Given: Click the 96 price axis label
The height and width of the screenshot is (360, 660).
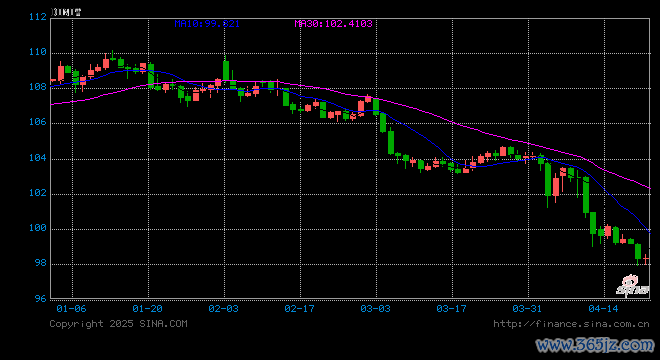Looking at the screenshot, I should 41,299.
